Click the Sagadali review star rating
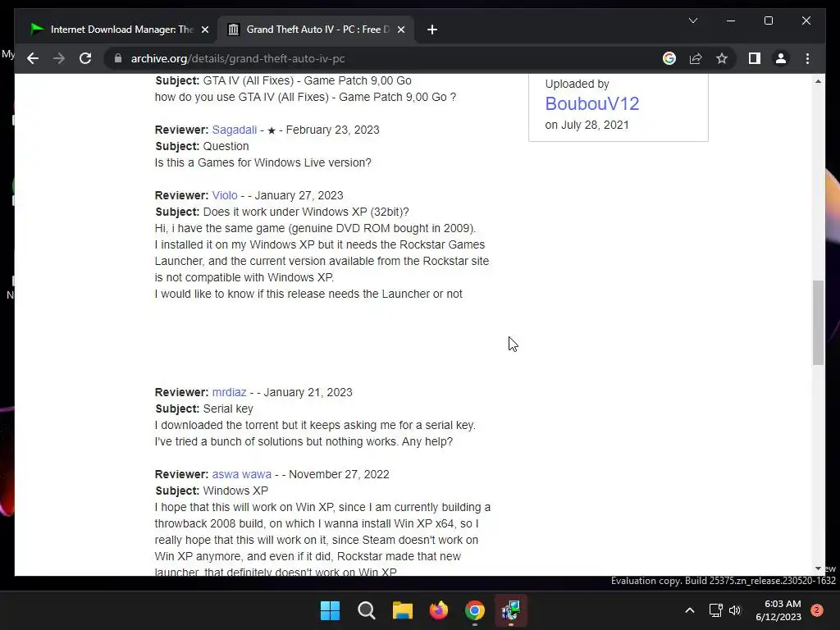840x630 pixels. point(271,130)
